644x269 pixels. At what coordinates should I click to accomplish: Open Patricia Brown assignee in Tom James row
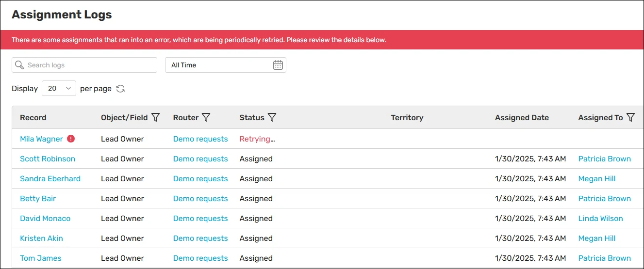tap(605, 258)
